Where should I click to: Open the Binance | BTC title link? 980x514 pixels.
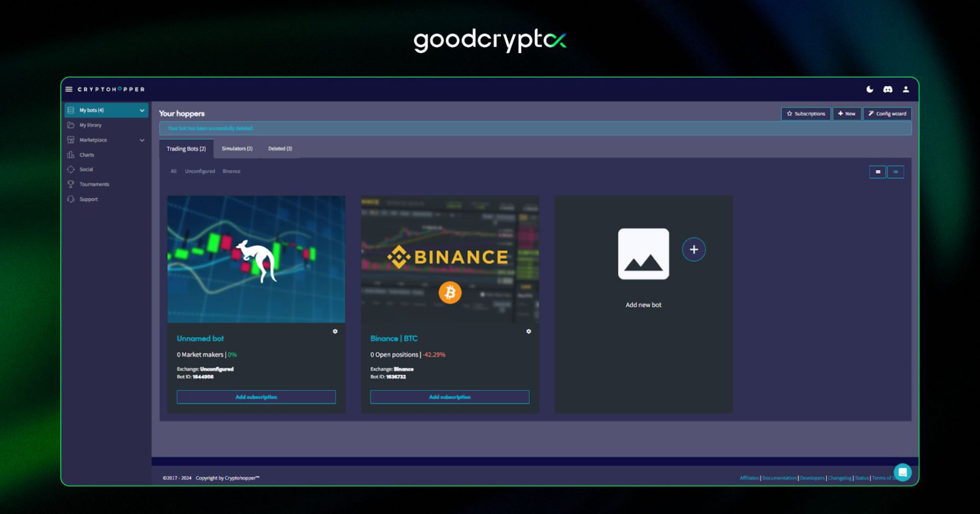tap(394, 339)
